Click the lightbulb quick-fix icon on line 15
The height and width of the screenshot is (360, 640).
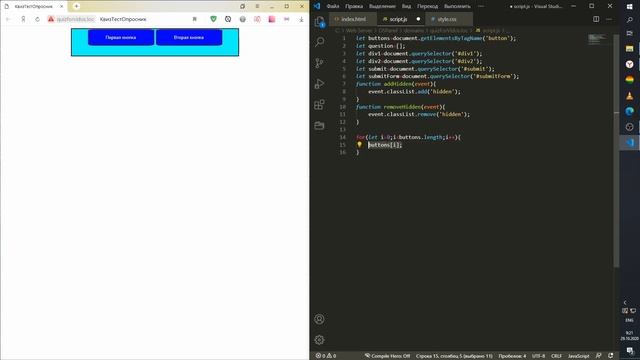click(359, 144)
